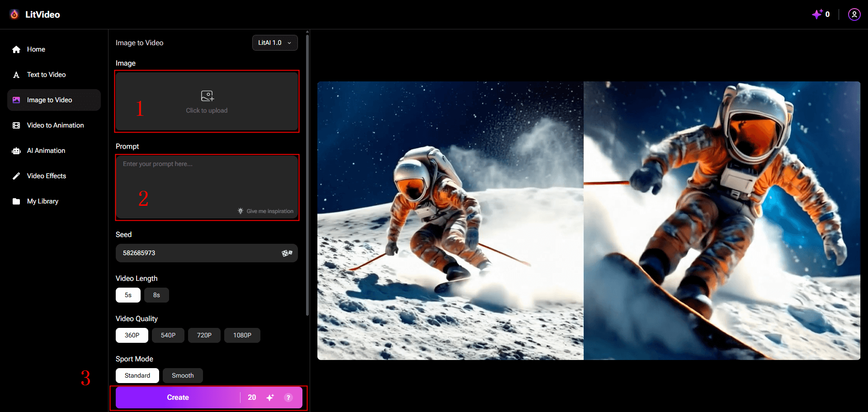Select the Video to Animation tool
The height and width of the screenshot is (412, 868).
(55, 125)
